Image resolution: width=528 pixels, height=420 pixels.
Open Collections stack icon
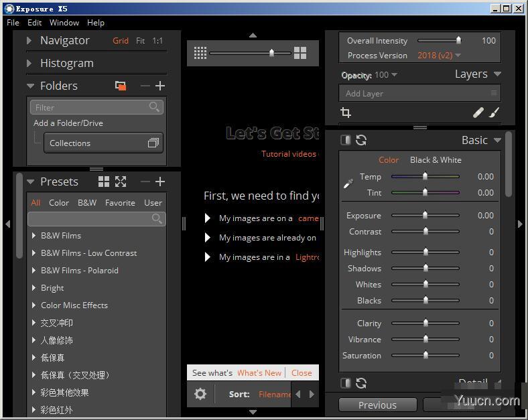point(153,143)
